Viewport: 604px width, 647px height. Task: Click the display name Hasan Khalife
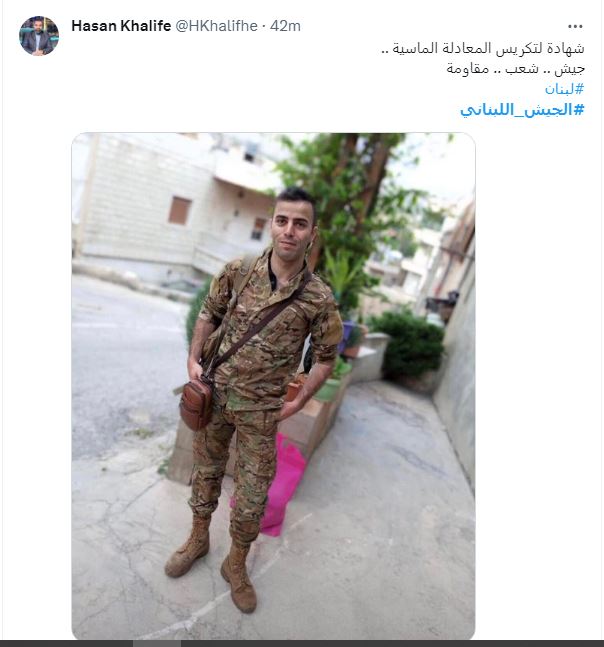[x=121, y=26]
